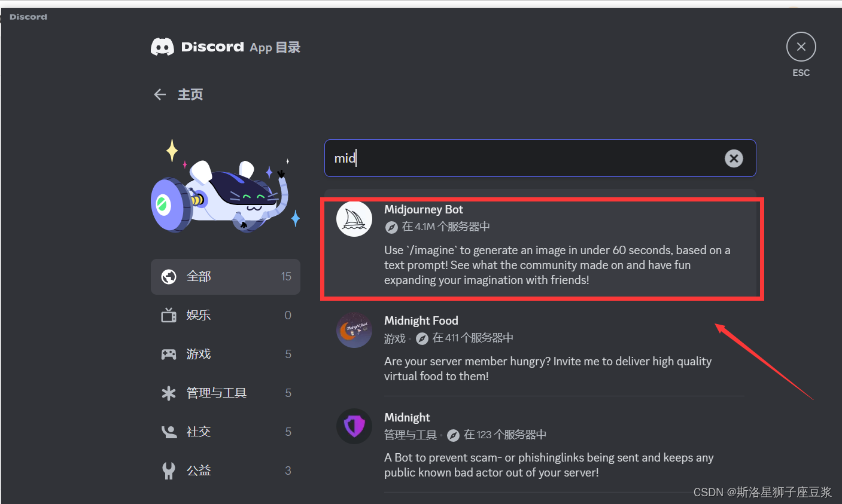Click the Midnight purple shield avatar
Screen dimensions: 842x504
(354, 426)
